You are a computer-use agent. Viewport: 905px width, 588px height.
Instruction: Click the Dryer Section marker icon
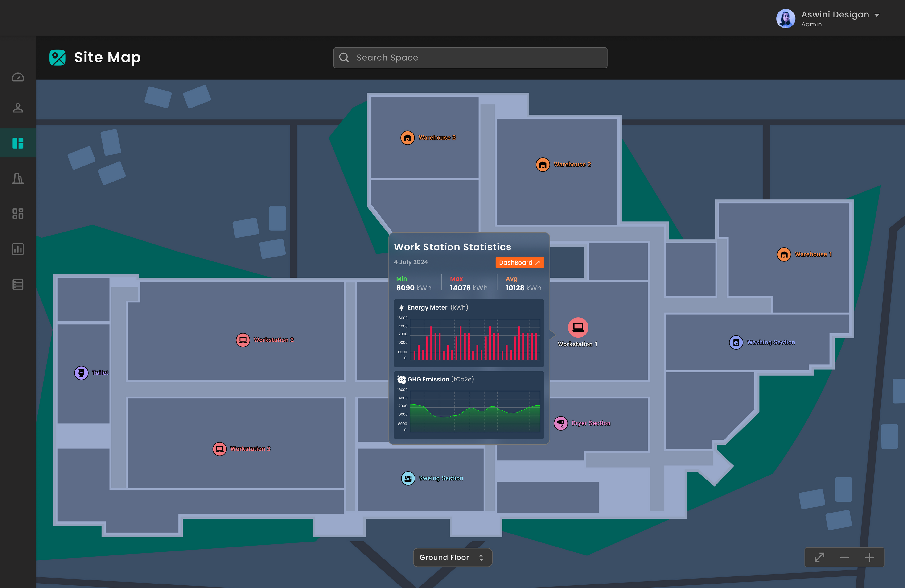click(x=560, y=423)
